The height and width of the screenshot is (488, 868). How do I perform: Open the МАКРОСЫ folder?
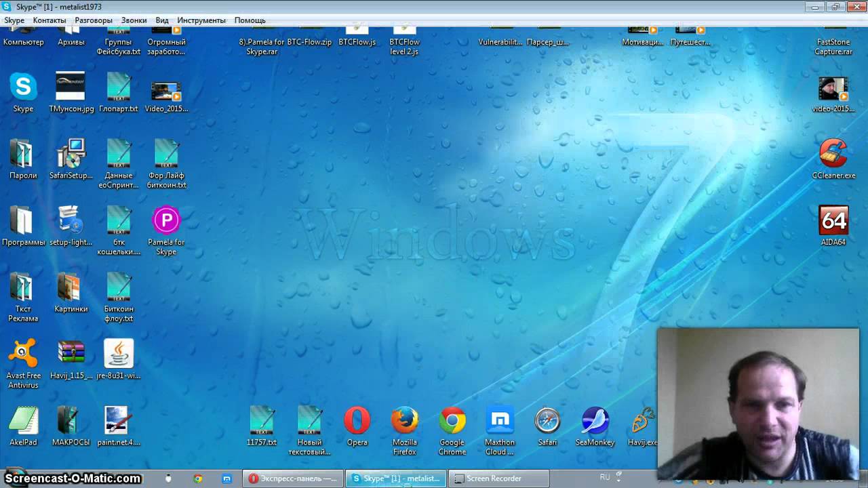coord(71,426)
